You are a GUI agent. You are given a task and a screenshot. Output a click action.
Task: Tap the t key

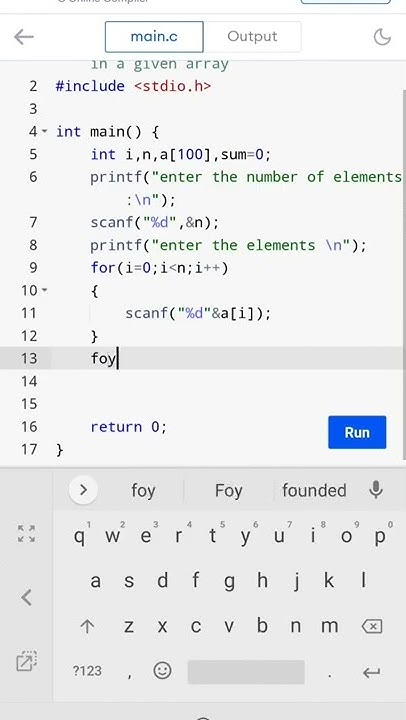(213, 536)
